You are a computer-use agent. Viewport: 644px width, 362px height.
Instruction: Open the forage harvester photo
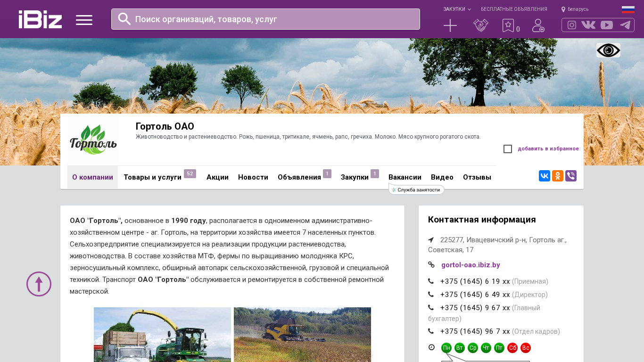click(162, 335)
